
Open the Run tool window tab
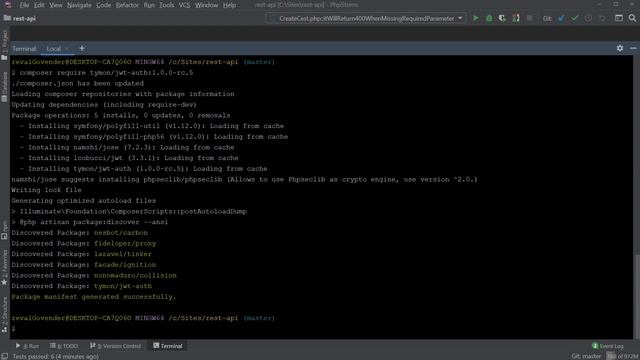pos(27,346)
